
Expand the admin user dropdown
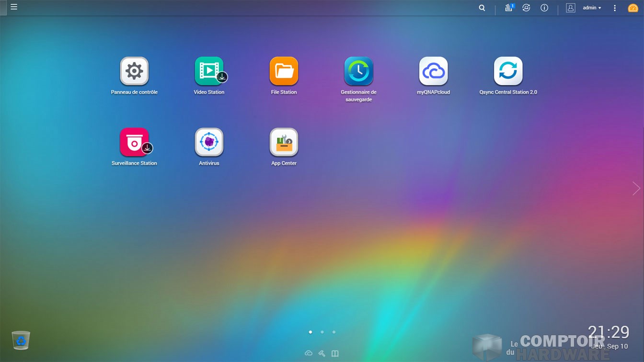(592, 8)
